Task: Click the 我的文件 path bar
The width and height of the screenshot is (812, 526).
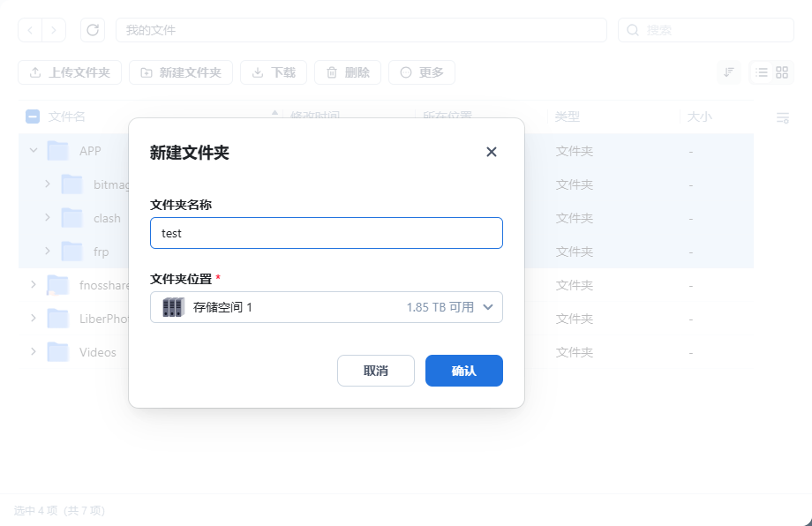Action: (361, 30)
